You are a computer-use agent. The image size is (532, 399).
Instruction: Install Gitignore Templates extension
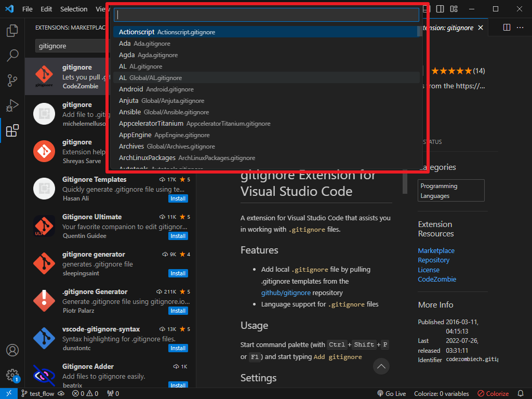pos(178,198)
